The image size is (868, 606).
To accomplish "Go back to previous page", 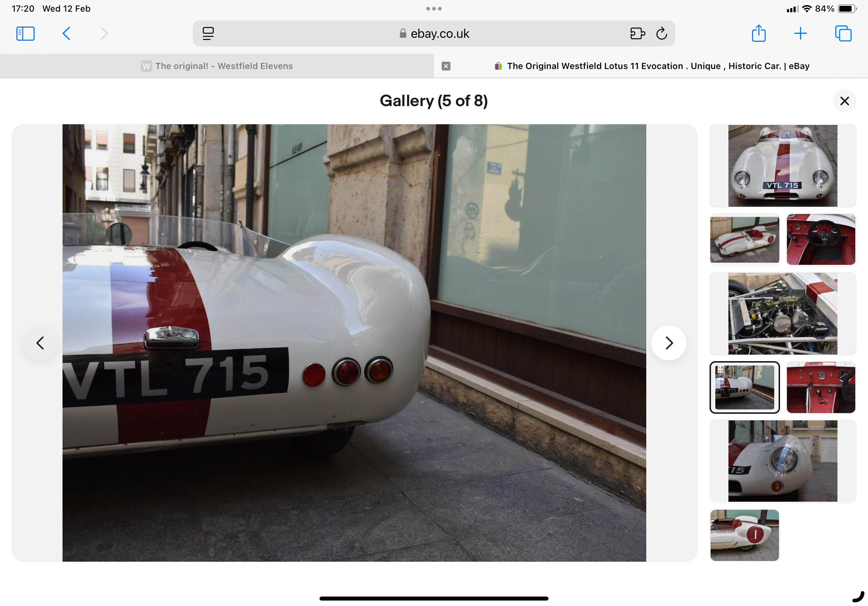I will coord(66,34).
